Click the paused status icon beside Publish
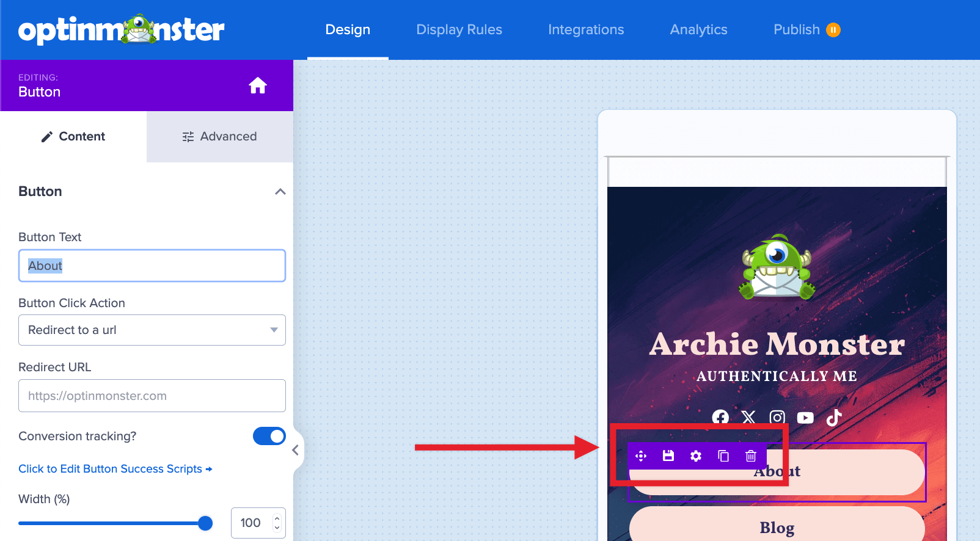Screen dimensions: 980x541 pyautogui.click(x=833, y=30)
